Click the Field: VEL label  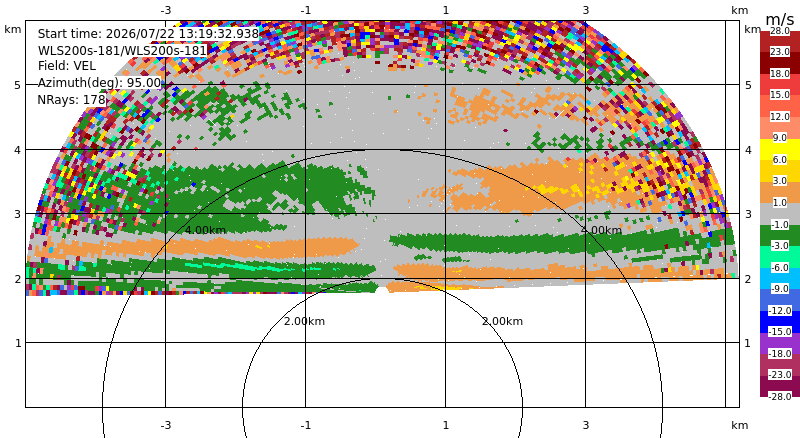pos(67,66)
